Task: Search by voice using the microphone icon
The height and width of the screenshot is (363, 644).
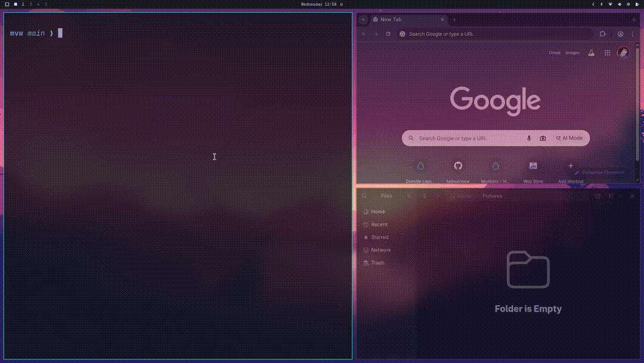Action: (x=529, y=138)
